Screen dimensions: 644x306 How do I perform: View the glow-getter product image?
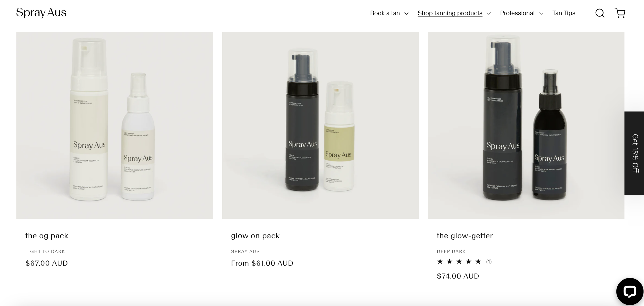pos(526,125)
